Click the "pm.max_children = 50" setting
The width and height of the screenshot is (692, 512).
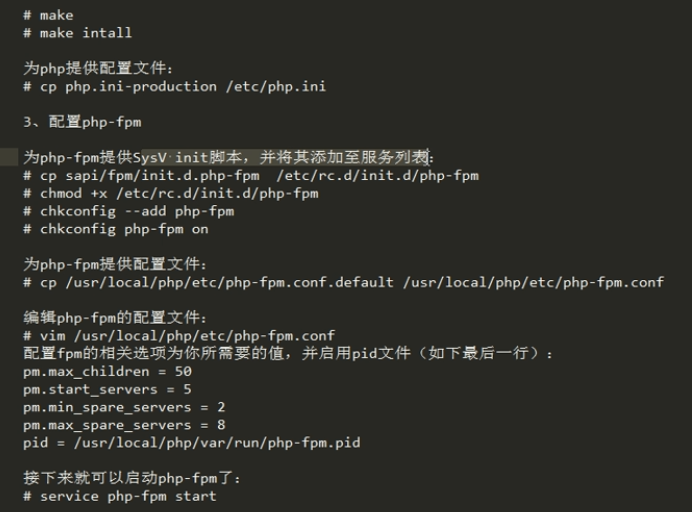(x=108, y=371)
